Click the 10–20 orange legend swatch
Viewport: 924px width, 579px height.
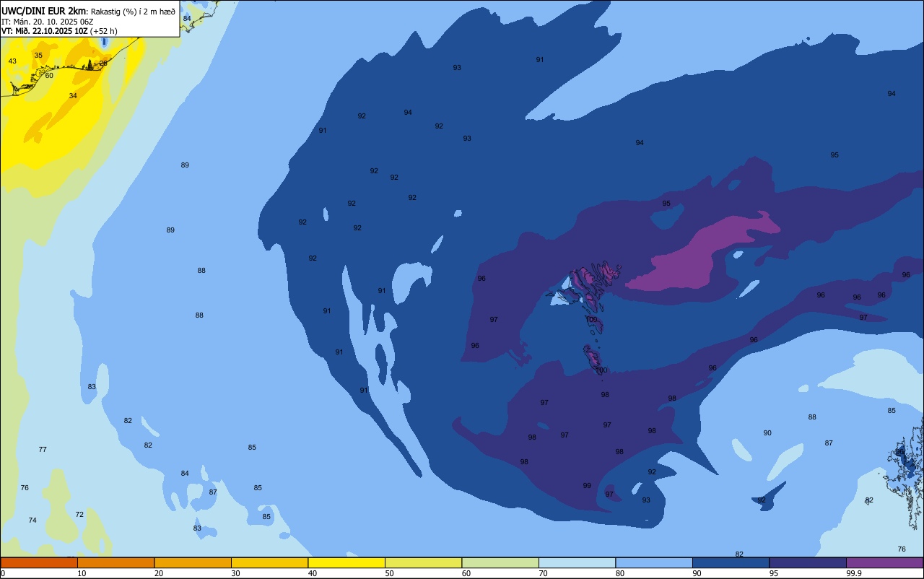(115, 562)
